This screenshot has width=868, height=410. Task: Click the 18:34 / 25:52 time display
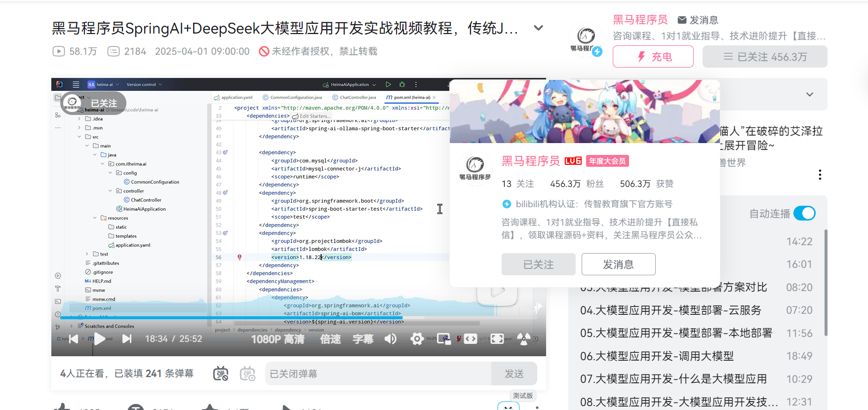click(173, 339)
